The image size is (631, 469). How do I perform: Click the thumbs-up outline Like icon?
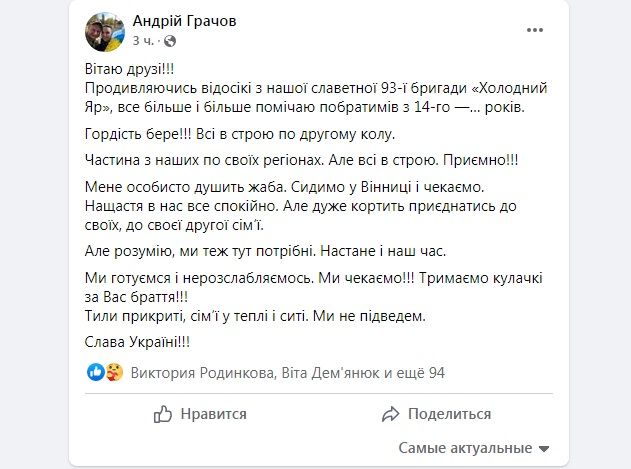pyautogui.click(x=163, y=413)
